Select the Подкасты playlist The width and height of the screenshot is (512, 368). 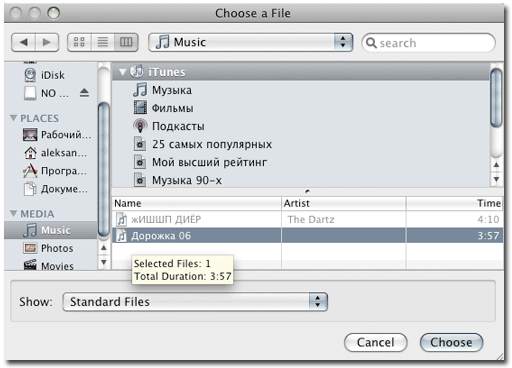[x=301, y=126]
